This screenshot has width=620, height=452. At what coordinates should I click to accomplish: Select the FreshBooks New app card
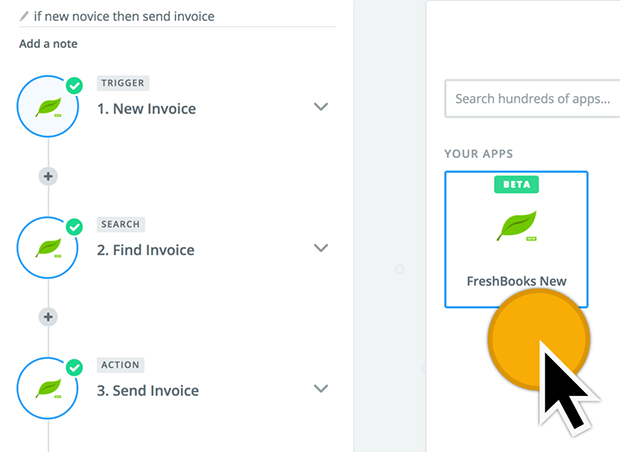[x=516, y=239]
